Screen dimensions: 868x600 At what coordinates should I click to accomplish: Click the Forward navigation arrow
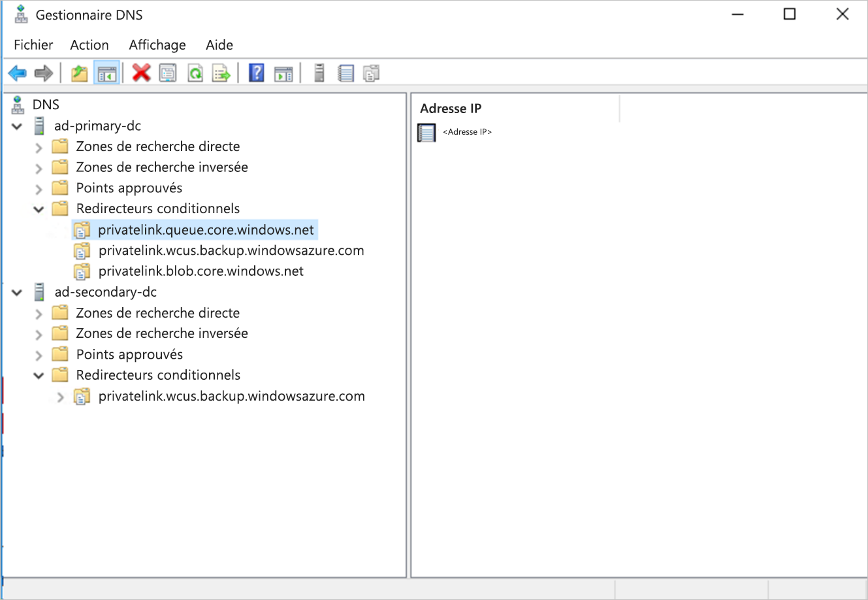(x=43, y=73)
